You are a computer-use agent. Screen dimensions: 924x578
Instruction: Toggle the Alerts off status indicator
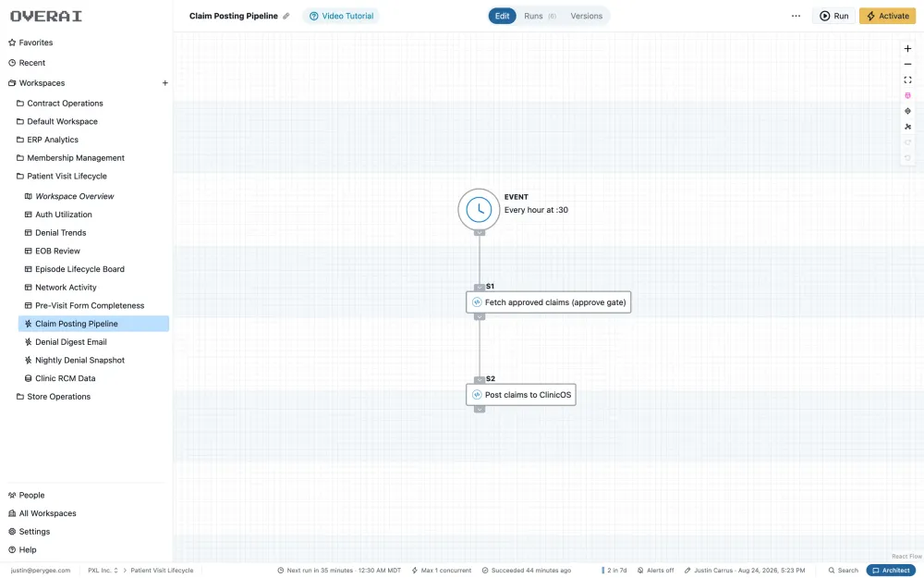tap(655, 571)
